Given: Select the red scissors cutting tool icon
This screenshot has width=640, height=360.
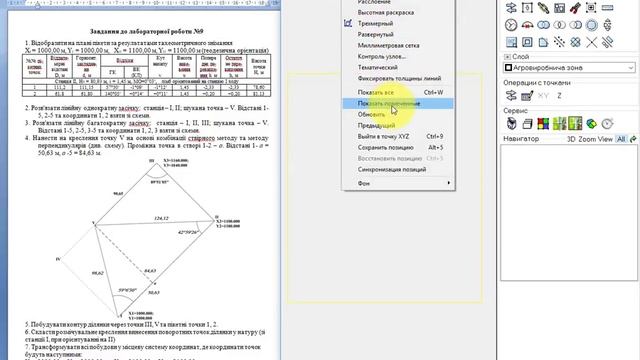Looking at the screenshot, I should pos(575,8).
